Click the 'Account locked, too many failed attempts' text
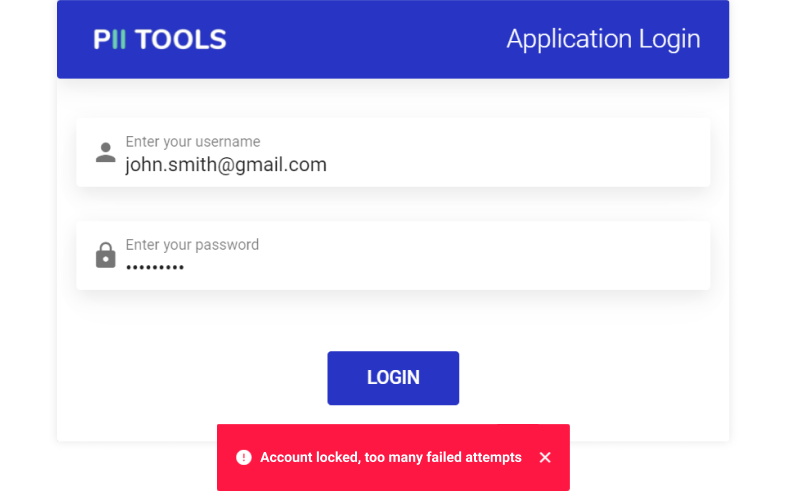The height and width of the screenshot is (500, 800). 391,457
